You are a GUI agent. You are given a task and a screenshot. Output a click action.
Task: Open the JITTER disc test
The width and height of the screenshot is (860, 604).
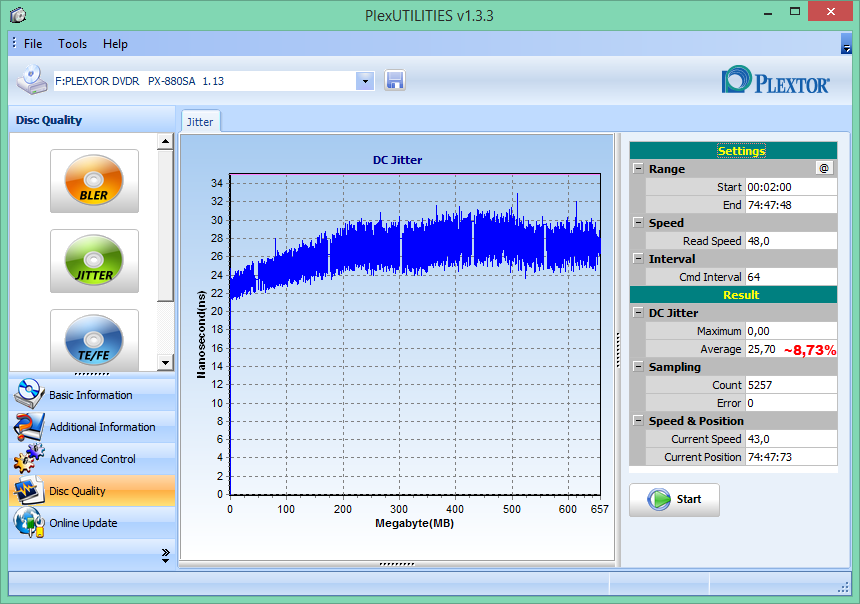point(94,261)
